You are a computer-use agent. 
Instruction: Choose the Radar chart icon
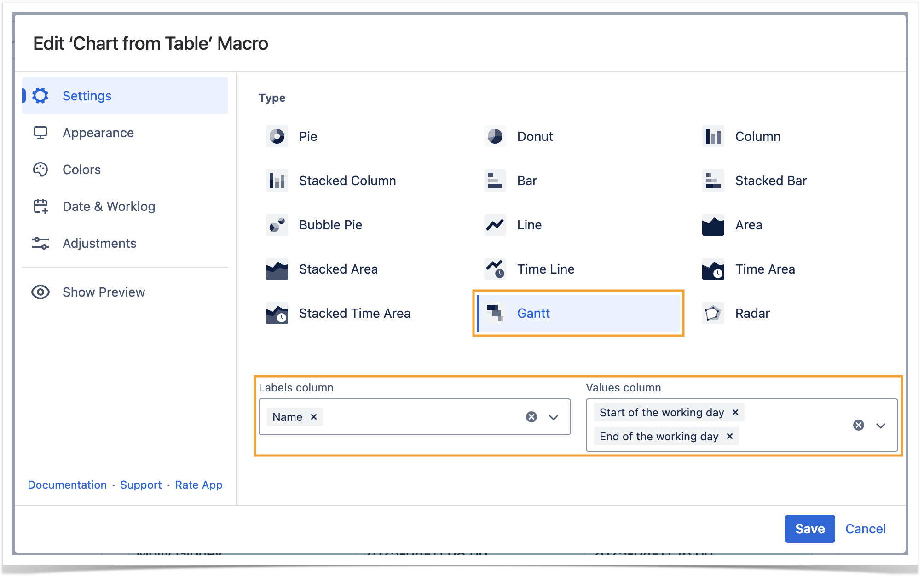click(713, 313)
